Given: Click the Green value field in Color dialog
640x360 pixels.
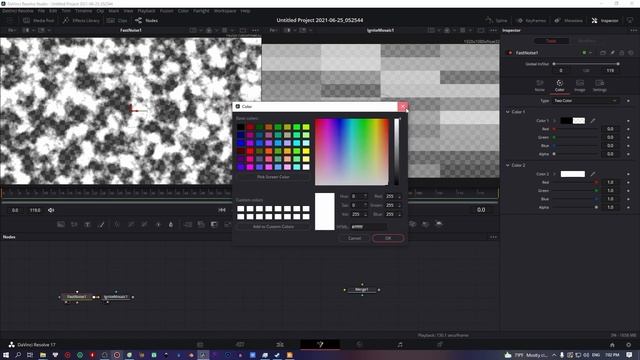Looking at the screenshot, I should (392, 205).
